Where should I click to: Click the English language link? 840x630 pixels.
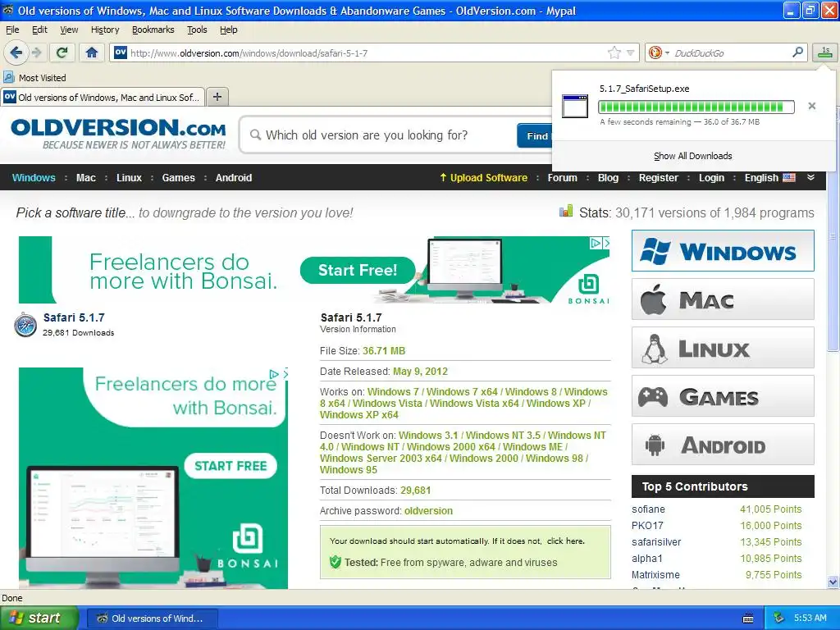761,178
